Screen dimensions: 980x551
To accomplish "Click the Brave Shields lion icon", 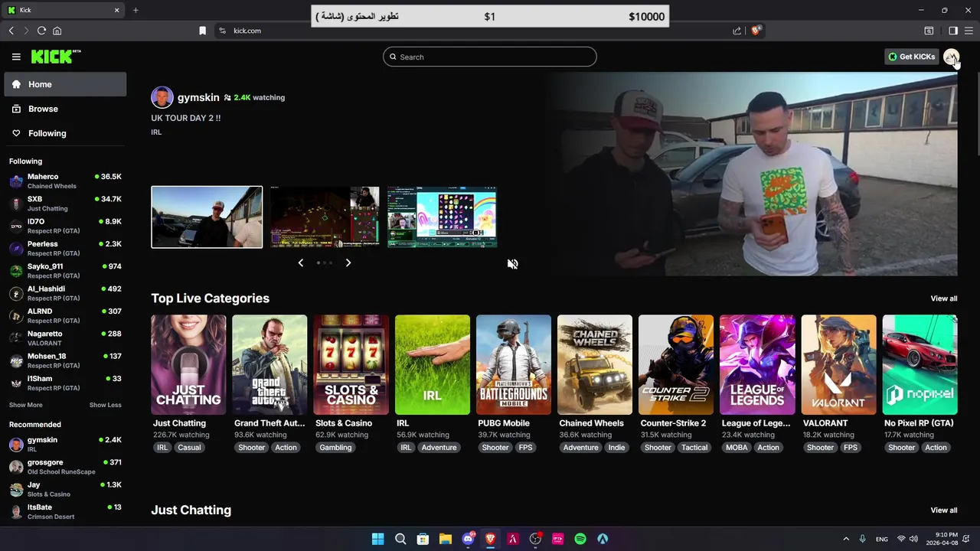I will click(756, 31).
